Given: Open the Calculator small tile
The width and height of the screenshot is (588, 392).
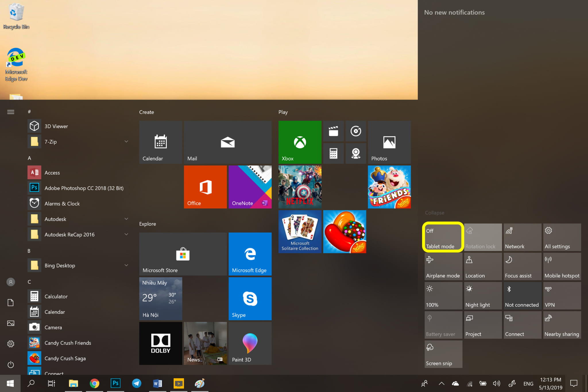Looking at the screenshot, I should click(x=333, y=153).
